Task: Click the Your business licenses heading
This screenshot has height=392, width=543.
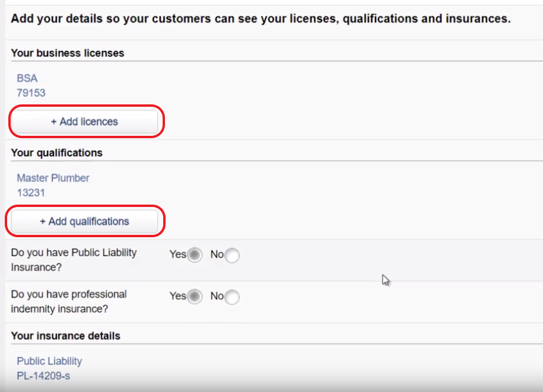Action: pos(68,53)
